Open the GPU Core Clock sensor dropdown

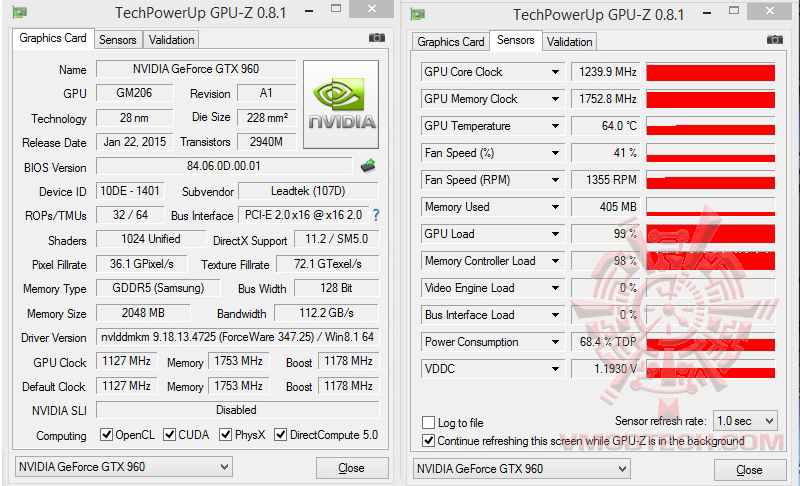click(x=555, y=72)
